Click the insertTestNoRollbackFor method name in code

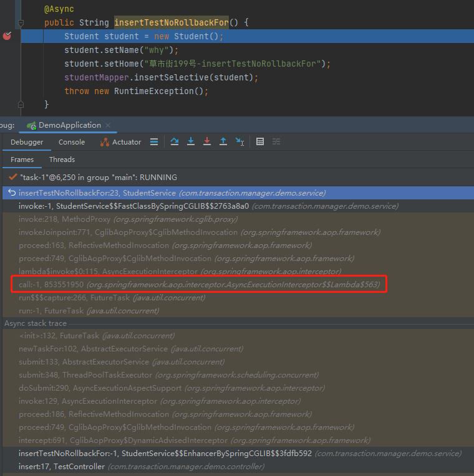pyautogui.click(x=172, y=22)
